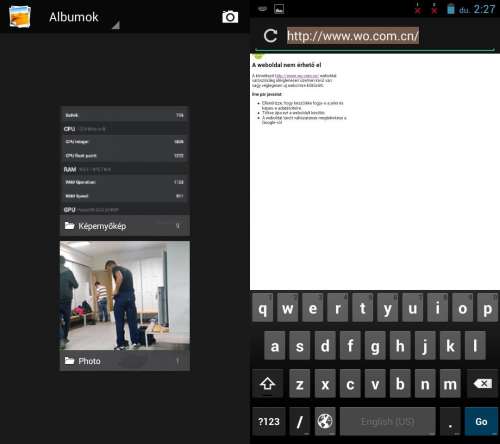500x444 pixels.
Task: Tap the l key
Action: pos(475,346)
